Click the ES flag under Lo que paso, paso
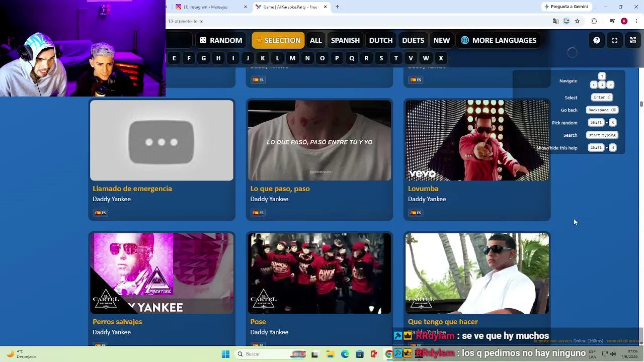 (x=258, y=213)
